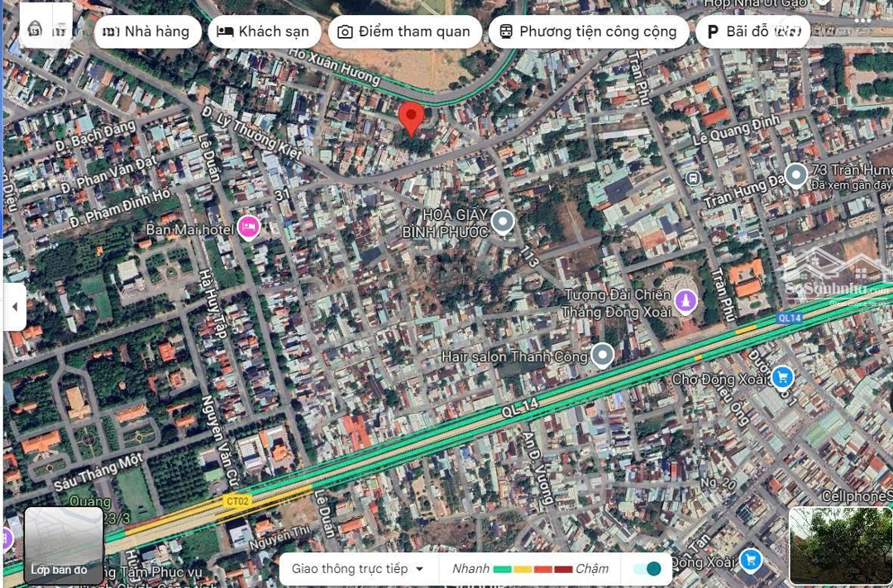Click the Tượng Đài Chiến Thắng monument icon
893x588 pixels.
(x=685, y=301)
